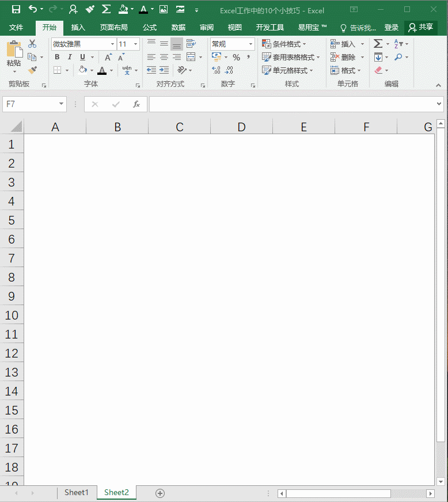Increase indent in alignment group

click(164, 70)
